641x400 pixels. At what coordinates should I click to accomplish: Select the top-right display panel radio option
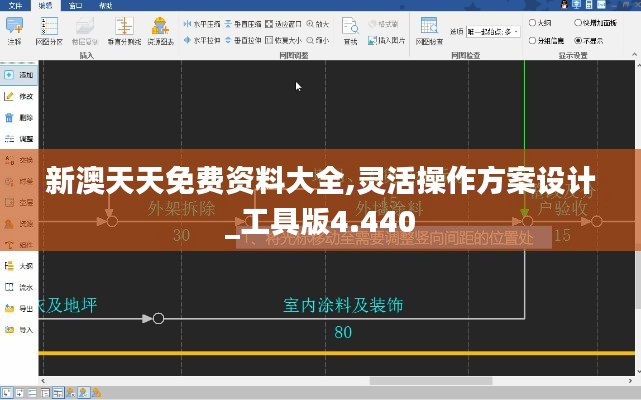(595, 23)
